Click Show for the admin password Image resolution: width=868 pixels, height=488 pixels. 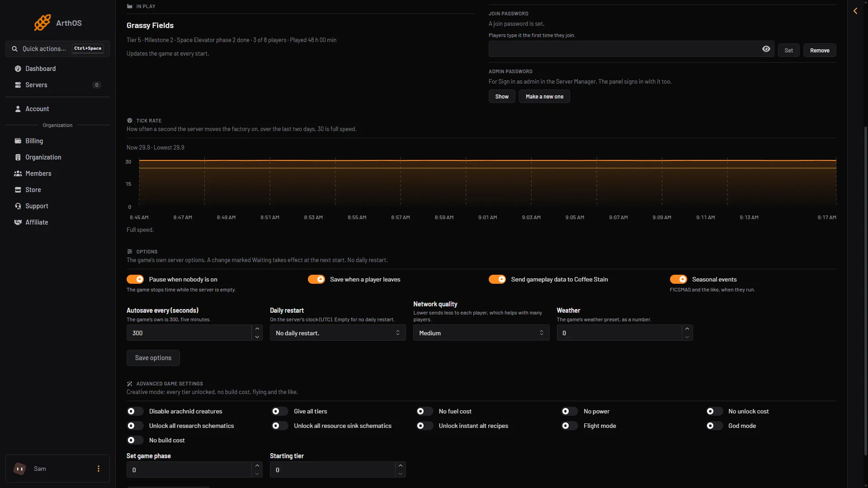(x=502, y=96)
